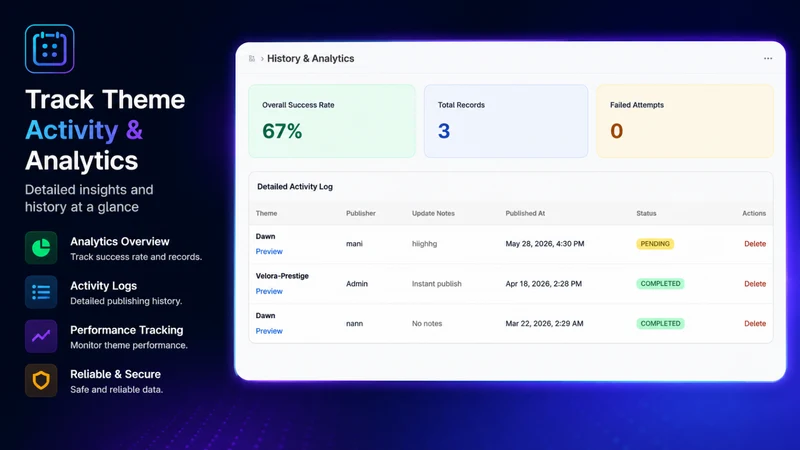Click the breadcrumb home icon before History & Analytics
The image size is (800, 450).
[252, 59]
